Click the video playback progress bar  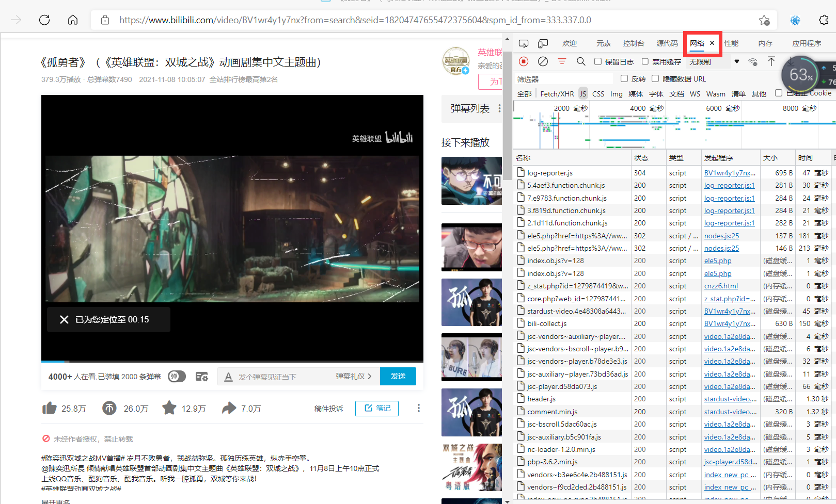[232, 361]
